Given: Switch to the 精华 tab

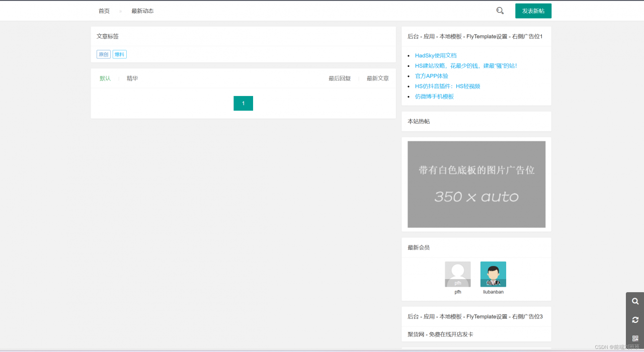Looking at the screenshot, I should (132, 78).
